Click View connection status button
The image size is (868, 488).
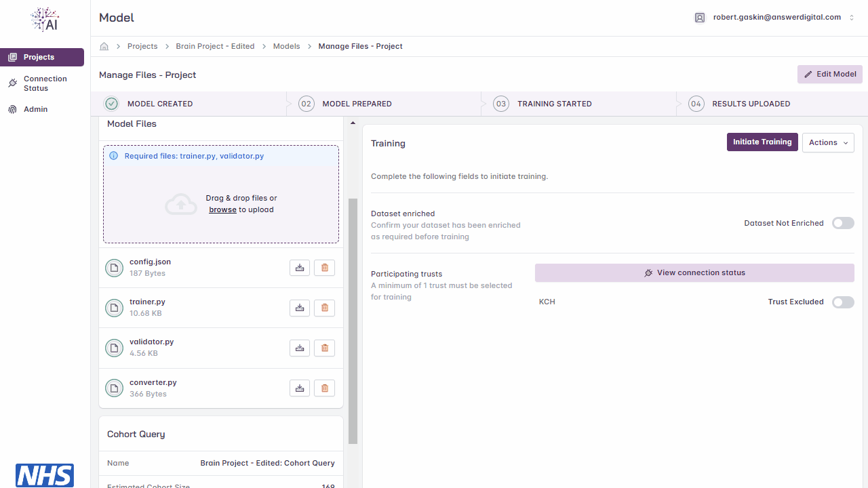[694, 272]
